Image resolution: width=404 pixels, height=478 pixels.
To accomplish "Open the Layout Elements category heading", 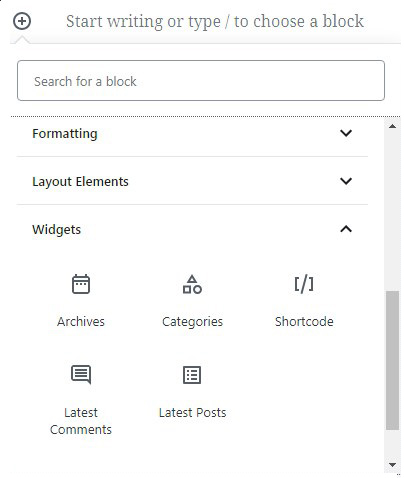I will tap(80, 182).
